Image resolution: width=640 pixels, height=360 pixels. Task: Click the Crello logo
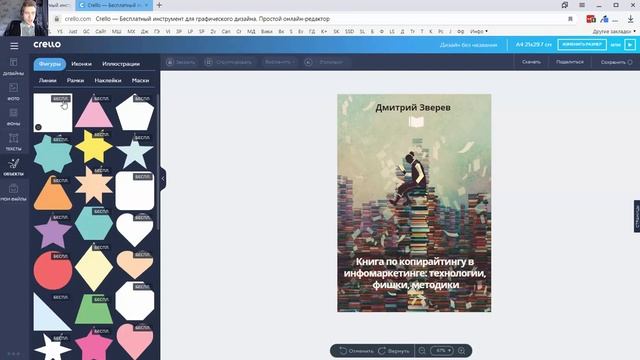[x=47, y=44]
